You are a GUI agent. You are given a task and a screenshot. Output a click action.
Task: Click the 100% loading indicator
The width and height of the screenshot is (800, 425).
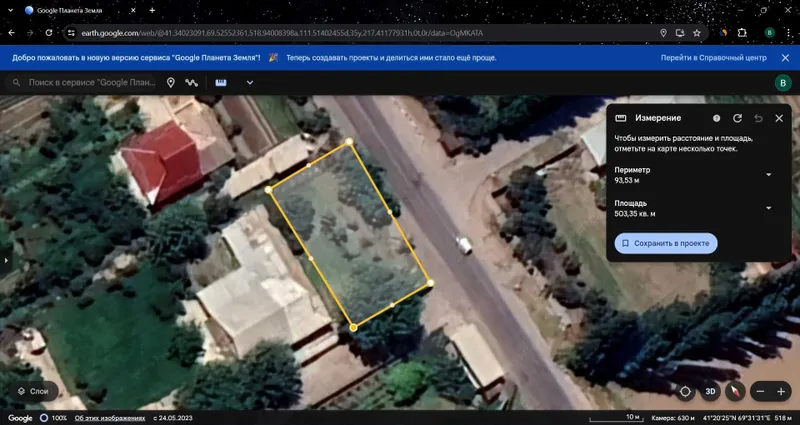point(54,418)
